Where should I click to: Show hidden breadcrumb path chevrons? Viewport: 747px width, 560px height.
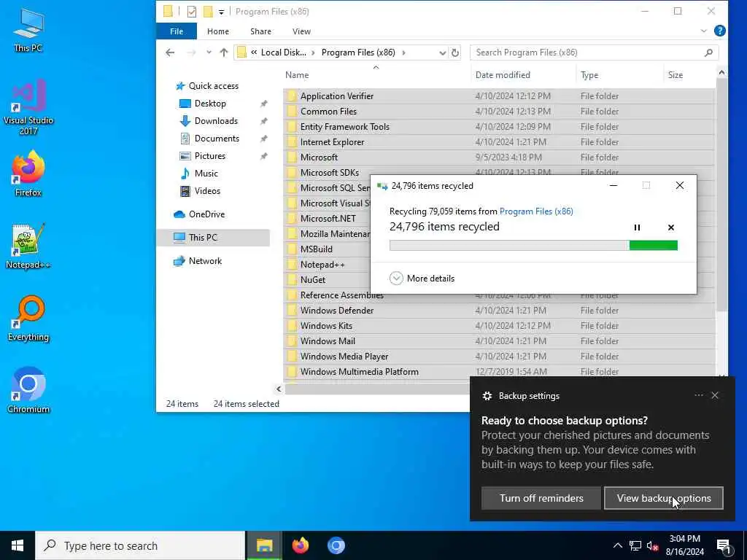coord(254,52)
